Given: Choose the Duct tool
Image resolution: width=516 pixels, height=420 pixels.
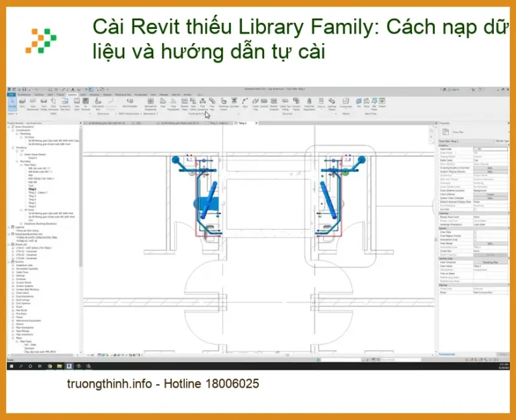Looking at the screenshot, I should pos(22,103).
